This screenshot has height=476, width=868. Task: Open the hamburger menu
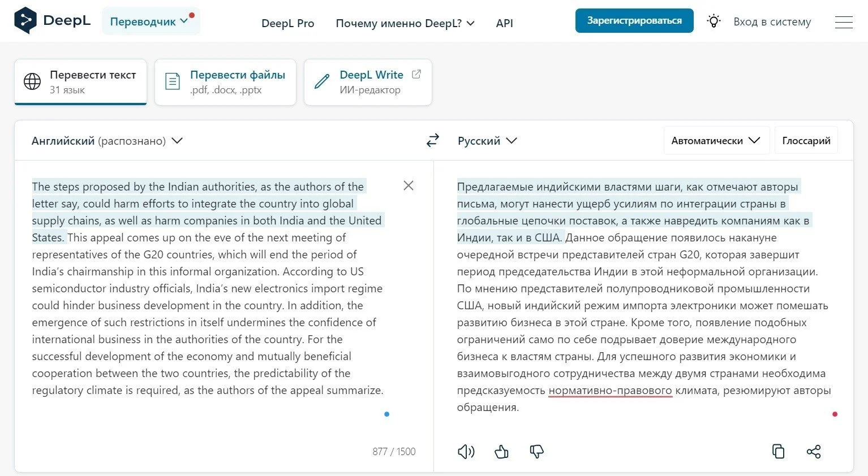click(x=844, y=22)
